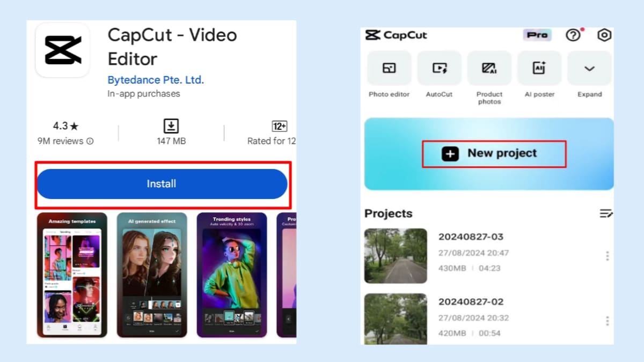644x362 pixels.
Task: Launch the AutoCut tool
Action: pyautogui.click(x=439, y=69)
